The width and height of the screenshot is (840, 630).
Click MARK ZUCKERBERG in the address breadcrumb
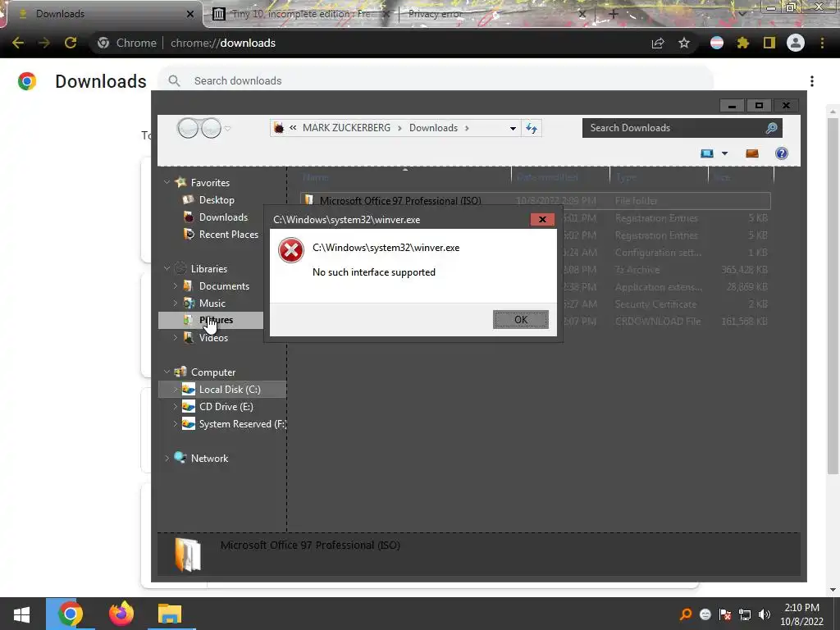(x=347, y=128)
